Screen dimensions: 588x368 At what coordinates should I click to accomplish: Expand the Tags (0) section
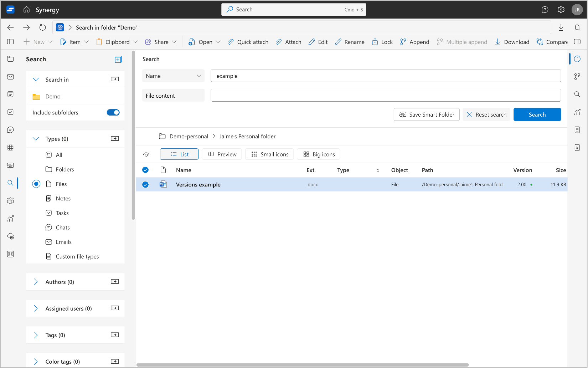point(36,335)
